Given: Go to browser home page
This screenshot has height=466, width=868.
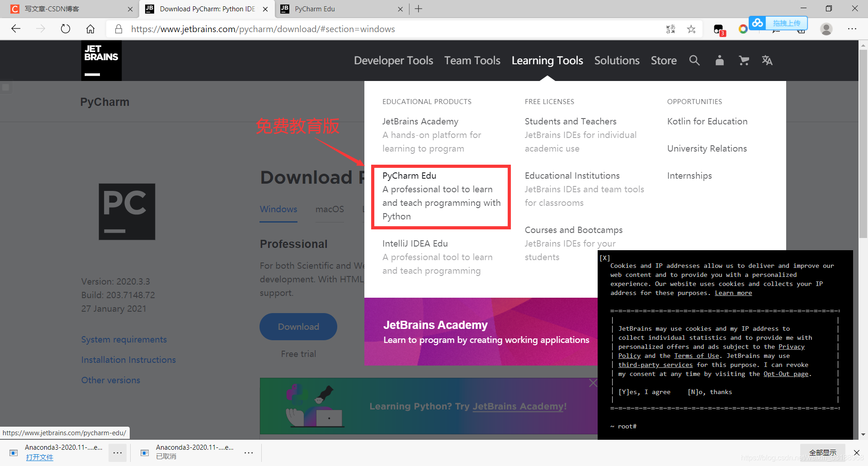Looking at the screenshot, I should click(90, 29).
